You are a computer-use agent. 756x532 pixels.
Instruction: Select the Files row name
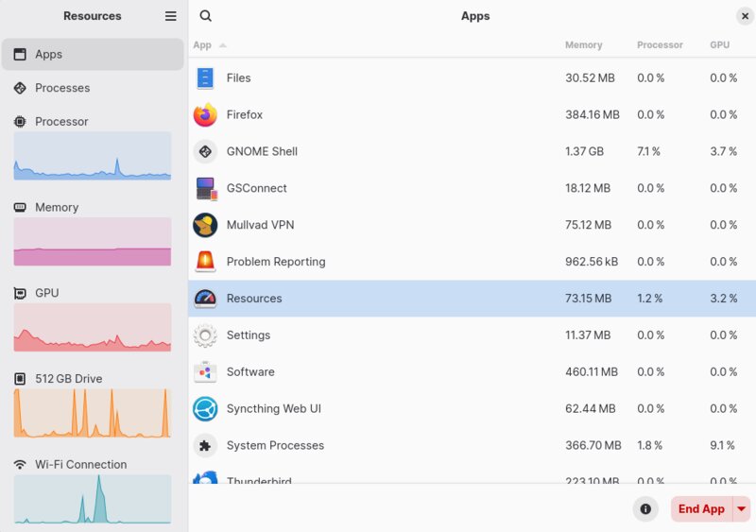pyautogui.click(x=239, y=78)
